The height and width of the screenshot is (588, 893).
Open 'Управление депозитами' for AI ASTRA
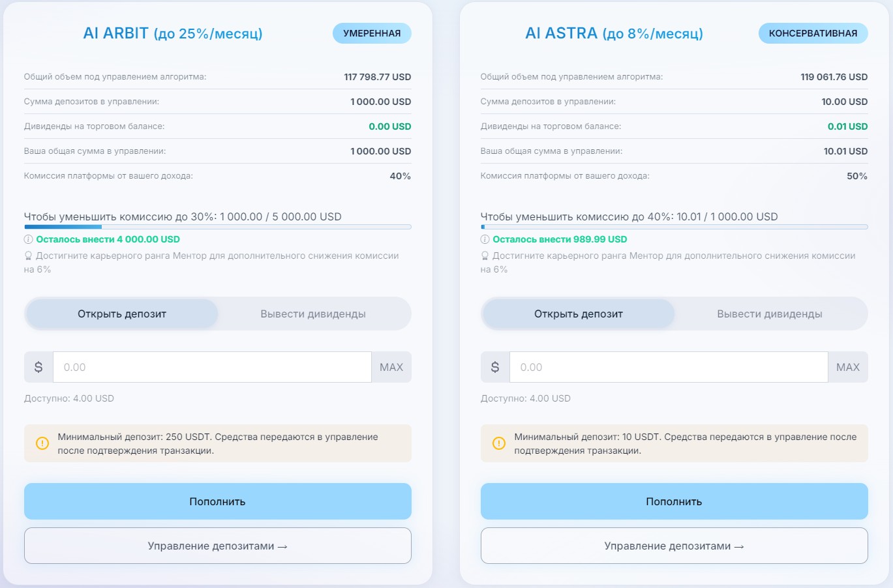click(674, 546)
